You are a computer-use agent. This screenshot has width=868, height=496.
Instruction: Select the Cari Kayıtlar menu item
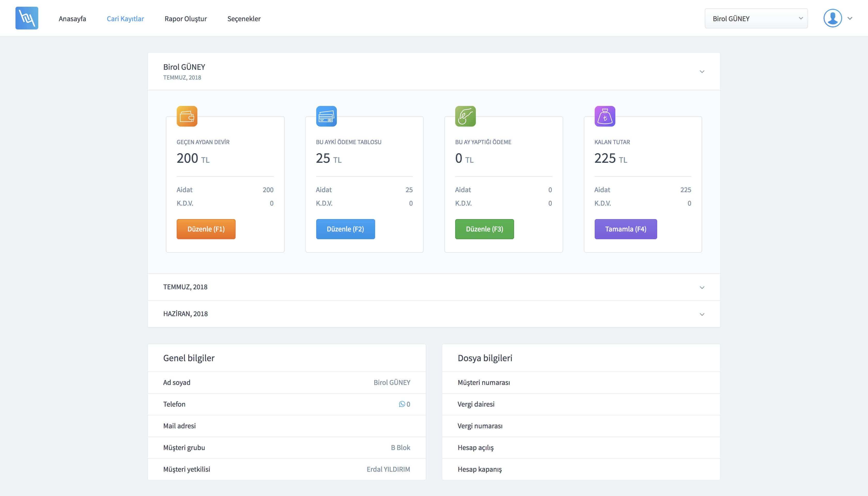tap(125, 19)
